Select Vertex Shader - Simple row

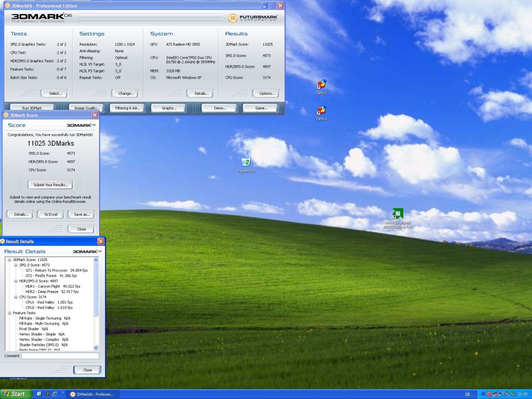click(x=42, y=334)
